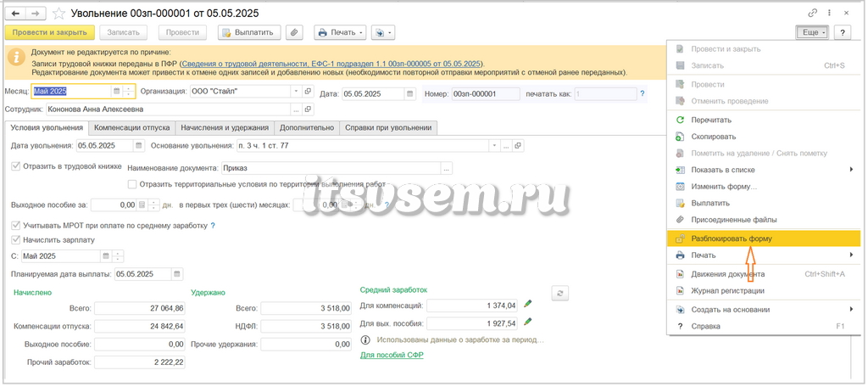Open the Для пособий СФР link
This screenshot has width=868, height=387.
coord(392,355)
